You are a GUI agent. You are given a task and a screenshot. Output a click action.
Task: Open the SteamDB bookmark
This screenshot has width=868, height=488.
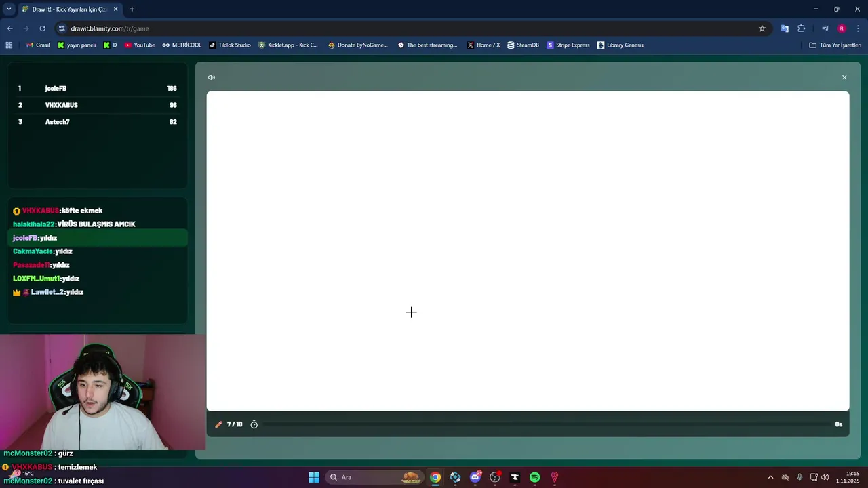coord(523,45)
